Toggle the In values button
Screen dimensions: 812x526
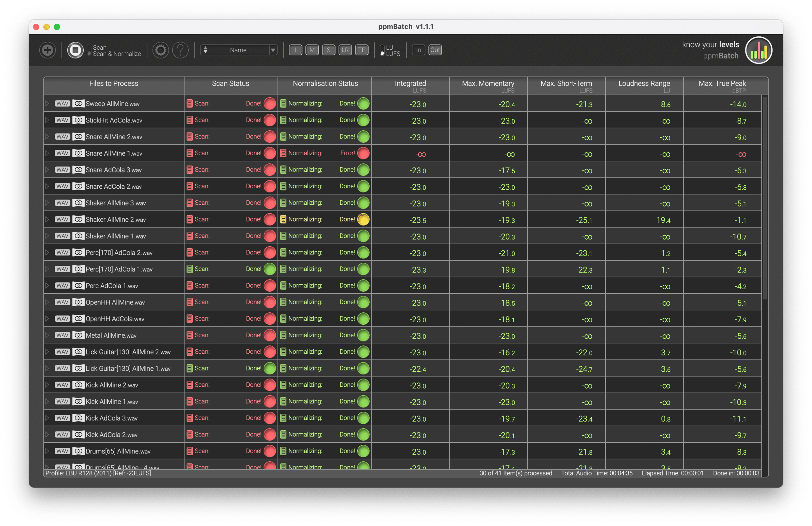[419, 50]
